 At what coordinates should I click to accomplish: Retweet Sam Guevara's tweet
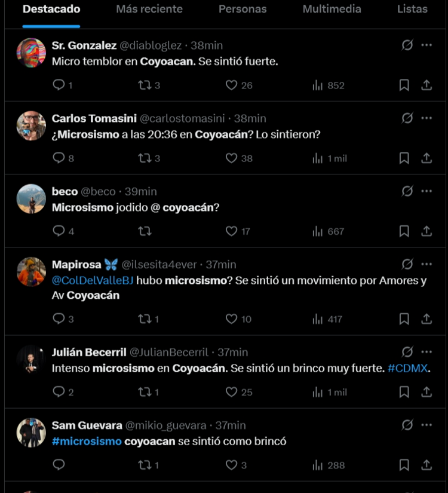(x=145, y=465)
